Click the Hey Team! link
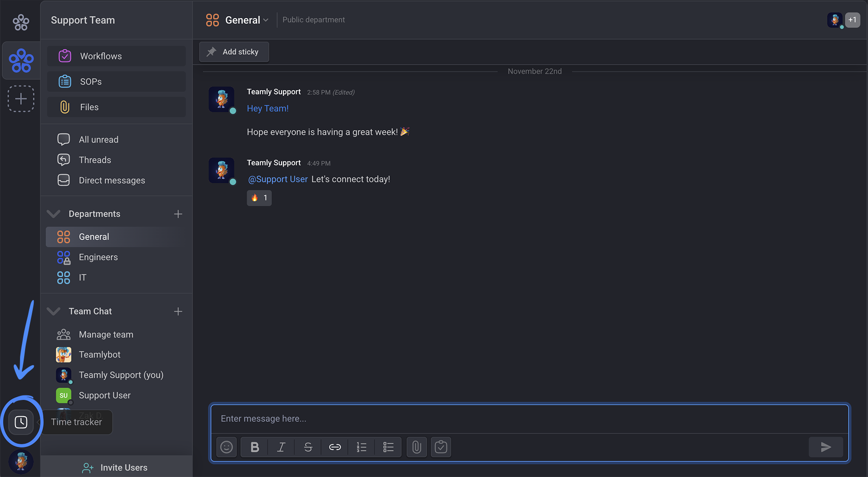 pyautogui.click(x=267, y=109)
